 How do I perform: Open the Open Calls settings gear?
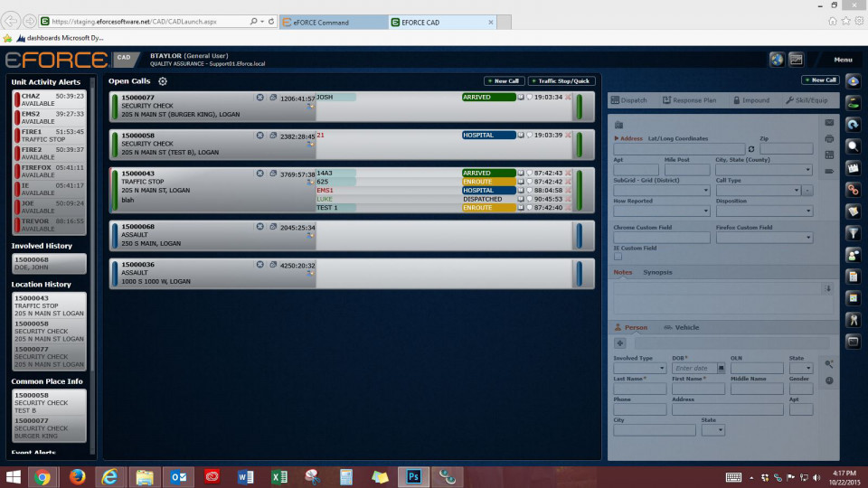tap(163, 81)
